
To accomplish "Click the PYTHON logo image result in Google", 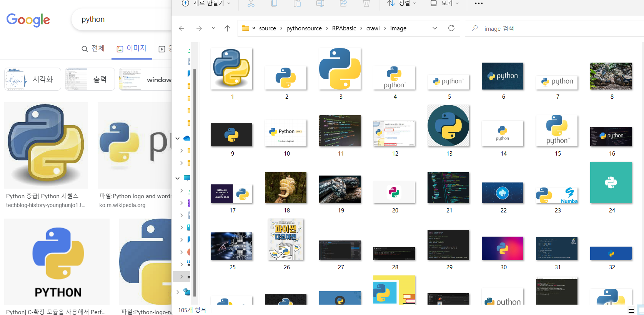I will coord(57,262).
